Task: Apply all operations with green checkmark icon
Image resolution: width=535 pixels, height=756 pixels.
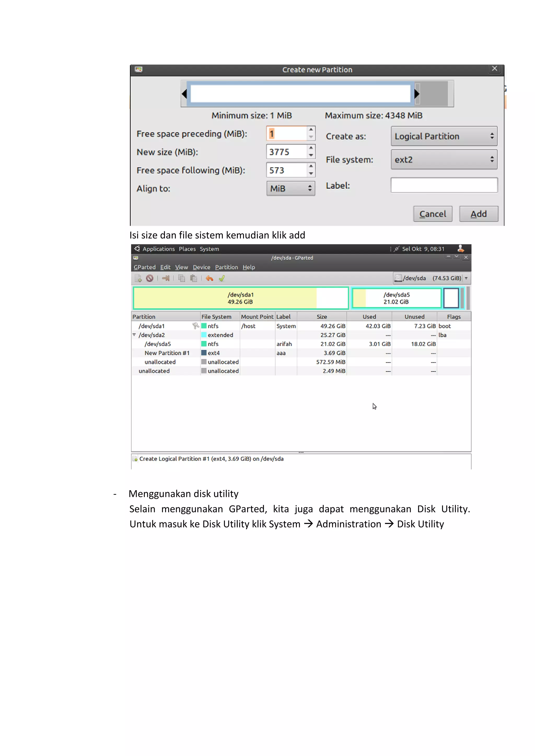Action: (222, 278)
